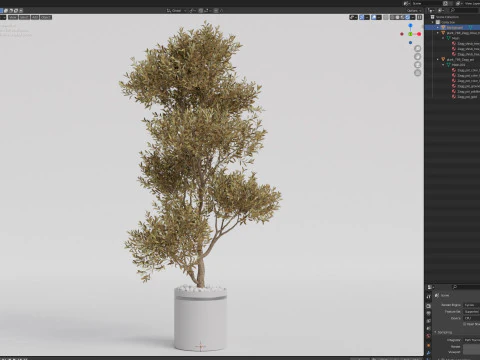Open the gizmo settings dropdown arrow
480x360 pixels.
[367, 17]
